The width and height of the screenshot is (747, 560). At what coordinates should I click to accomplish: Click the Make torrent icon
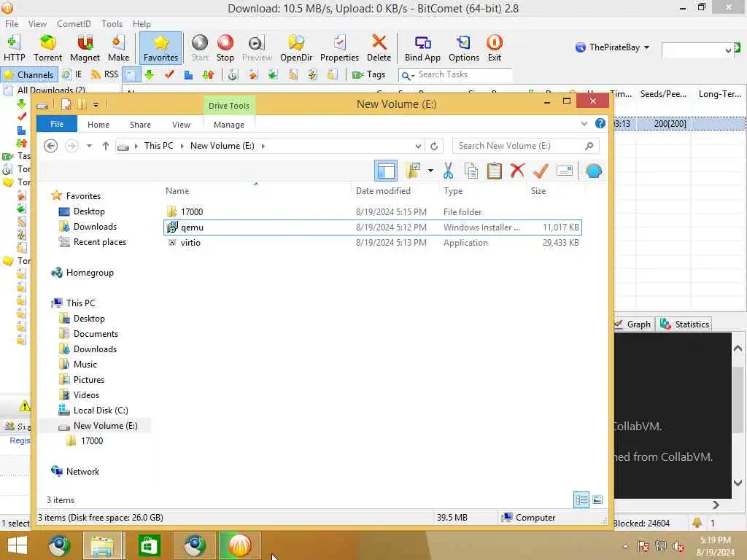[118, 48]
